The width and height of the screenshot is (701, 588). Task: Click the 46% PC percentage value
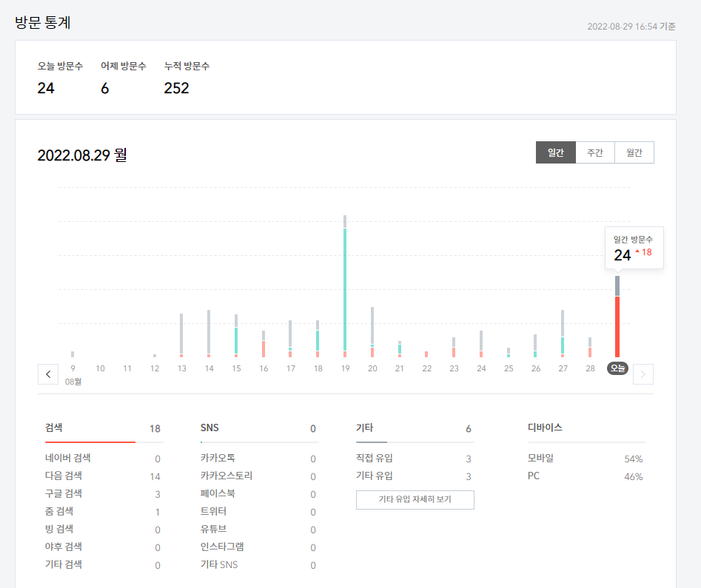click(634, 477)
